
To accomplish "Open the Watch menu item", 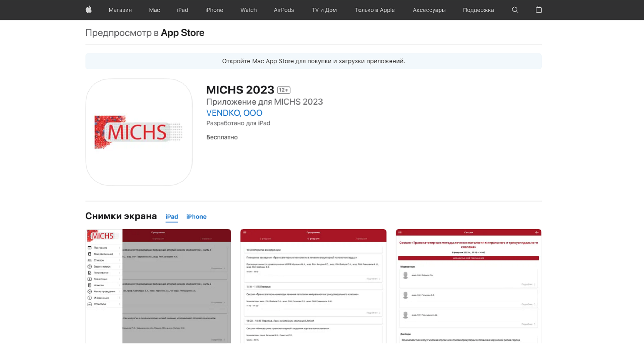I will 248,10.
